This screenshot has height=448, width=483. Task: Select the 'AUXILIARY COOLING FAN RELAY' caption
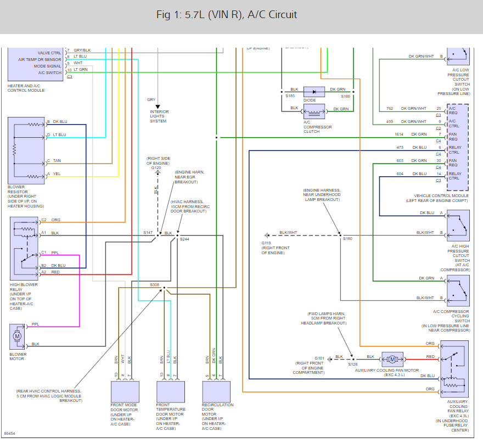point(458,406)
